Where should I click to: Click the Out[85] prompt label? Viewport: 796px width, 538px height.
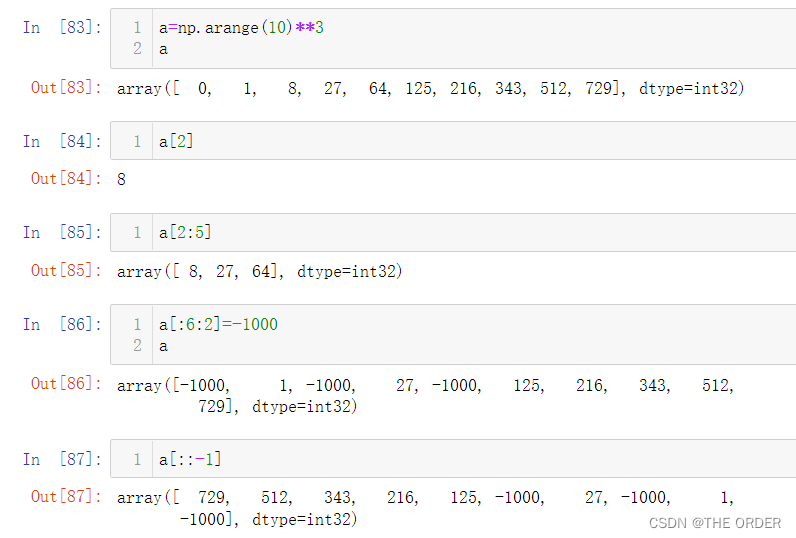(x=66, y=271)
